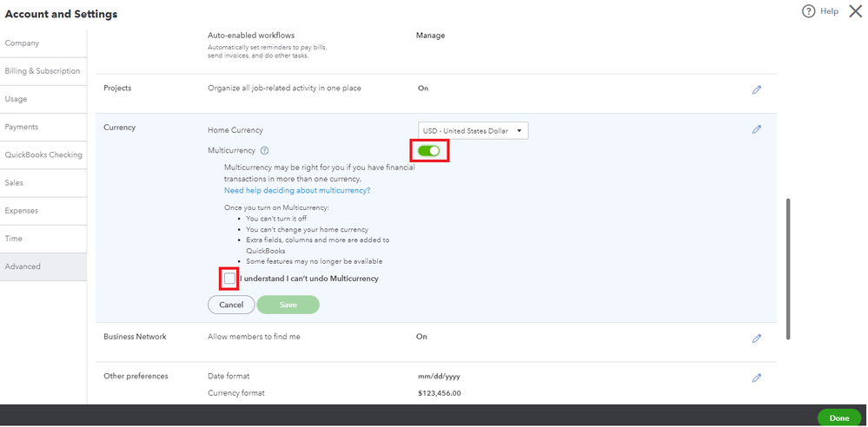Click the mm/dd/yyyy date format value
The width and height of the screenshot is (868, 427).
point(439,376)
